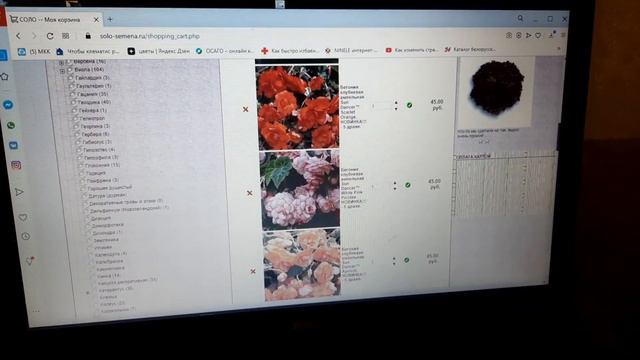Switch to the СОЛО Моя корзина tab

53,19
